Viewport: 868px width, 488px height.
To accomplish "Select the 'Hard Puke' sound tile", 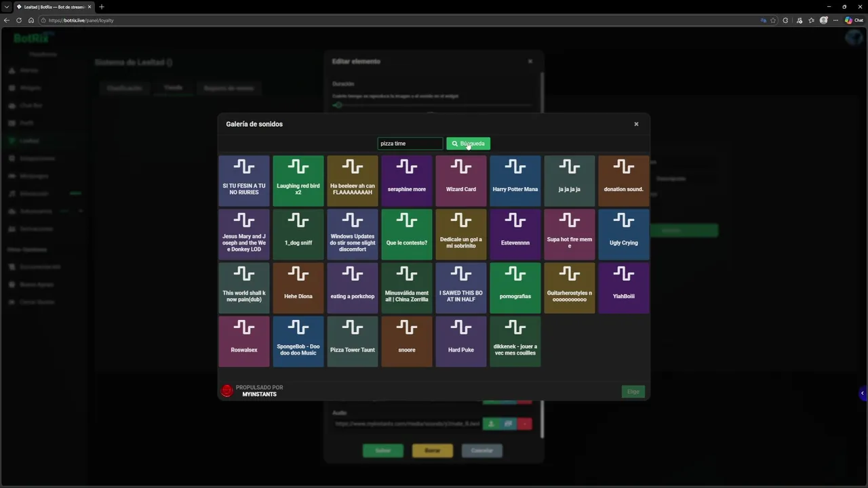I will [461, 341].
